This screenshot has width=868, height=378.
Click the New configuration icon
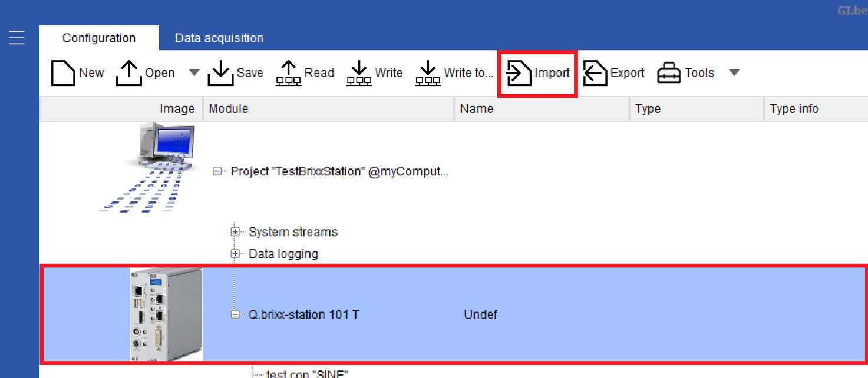tap(63, 72)
